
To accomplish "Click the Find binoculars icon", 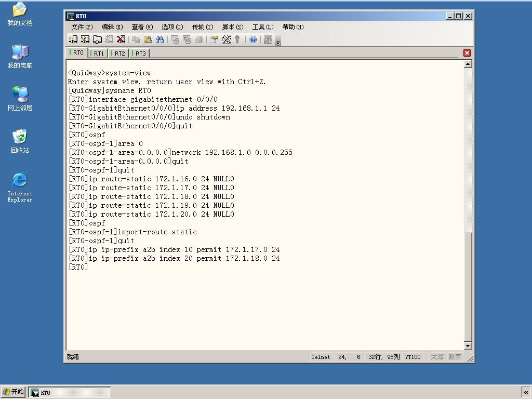I will coord(159,39).
